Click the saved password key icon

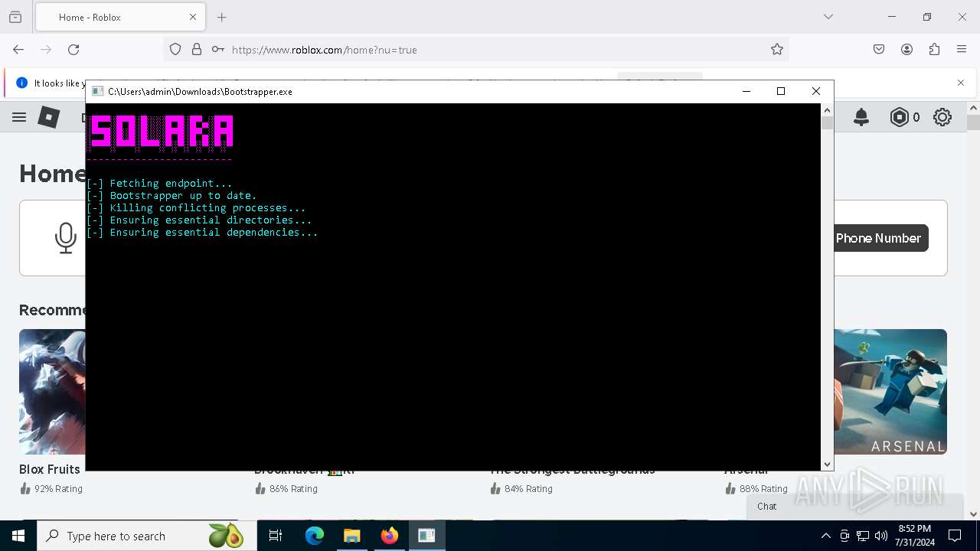(x=218, y=50)
